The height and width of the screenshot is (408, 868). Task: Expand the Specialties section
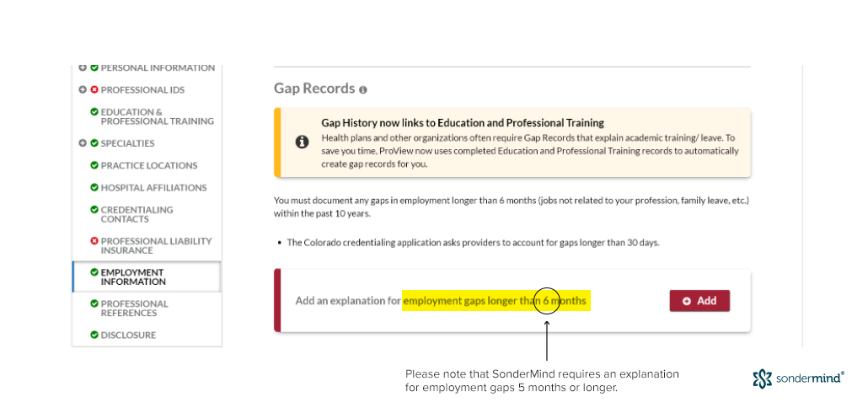[83, 142]
